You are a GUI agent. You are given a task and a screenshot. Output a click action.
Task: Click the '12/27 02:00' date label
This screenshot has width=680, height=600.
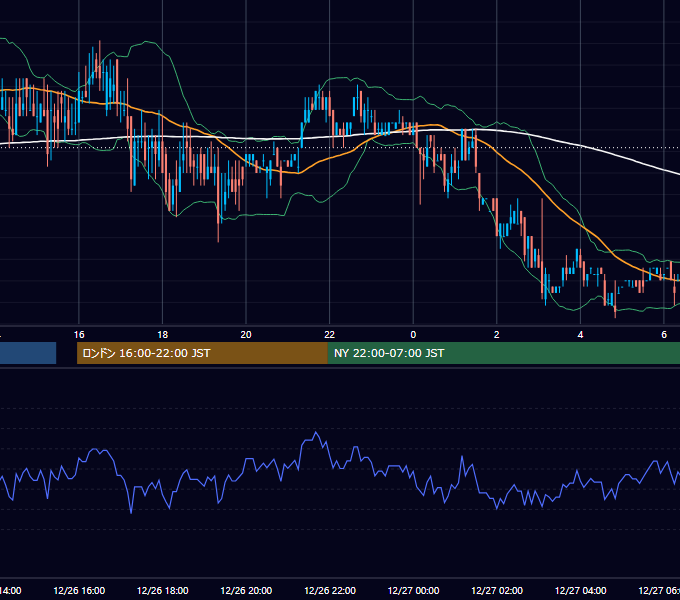tap(497, 590)
